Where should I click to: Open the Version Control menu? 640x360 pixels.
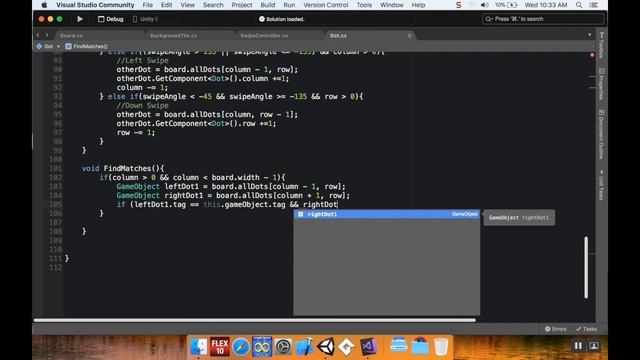326,5
